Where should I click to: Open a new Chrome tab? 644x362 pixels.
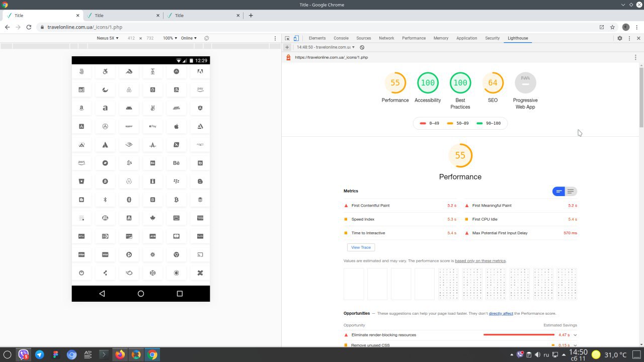pos(251,16)
